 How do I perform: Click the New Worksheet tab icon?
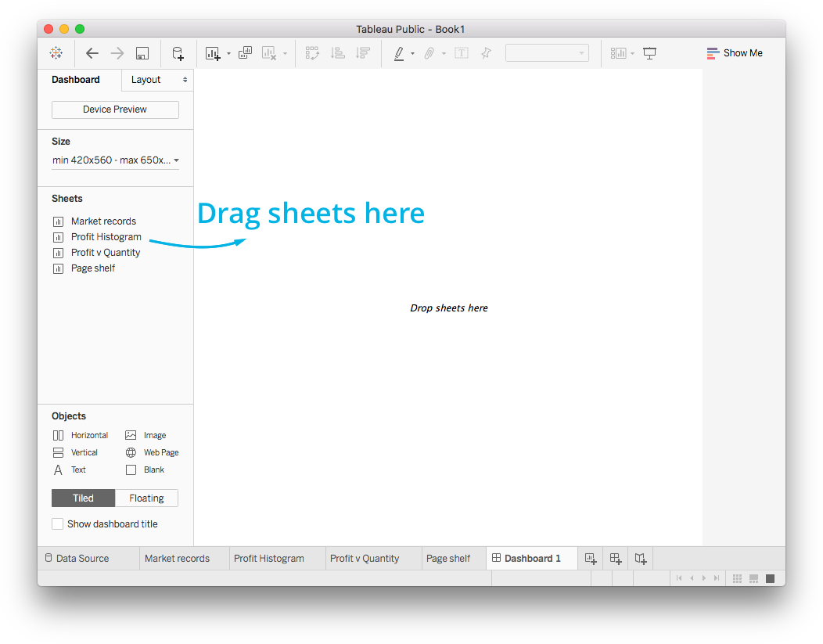[x=591, y=559]
